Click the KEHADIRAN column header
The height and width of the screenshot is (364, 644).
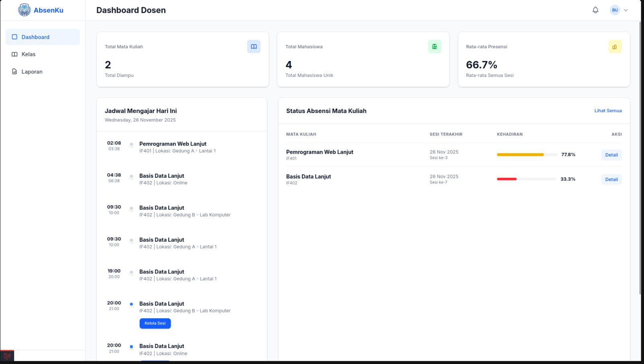pyautogui.click(x=510, y=134)
